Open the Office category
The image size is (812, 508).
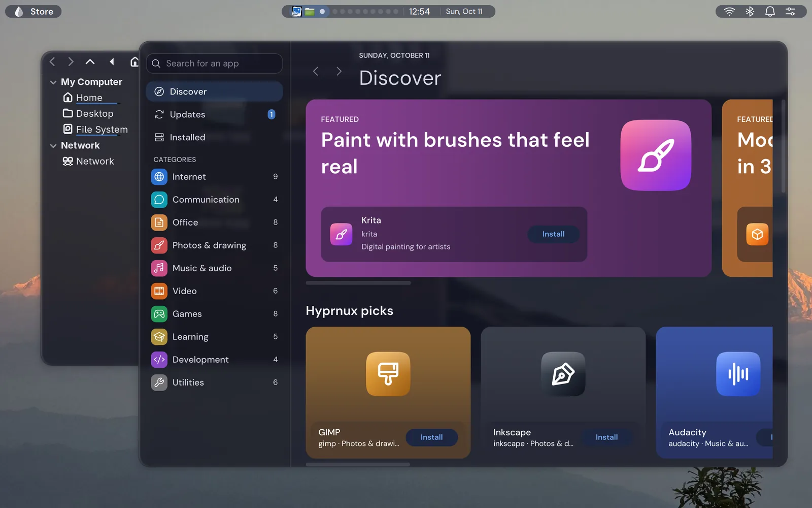coord(214,223)
